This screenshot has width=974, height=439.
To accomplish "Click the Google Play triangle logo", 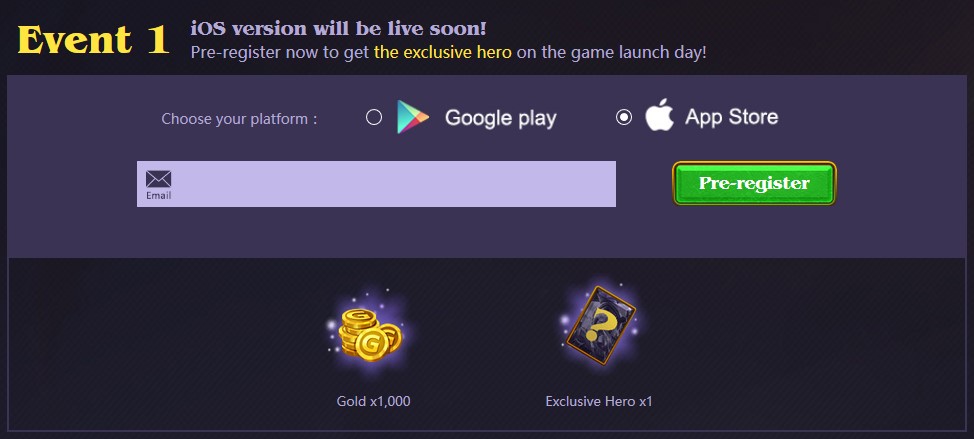I will pos(412,117).
